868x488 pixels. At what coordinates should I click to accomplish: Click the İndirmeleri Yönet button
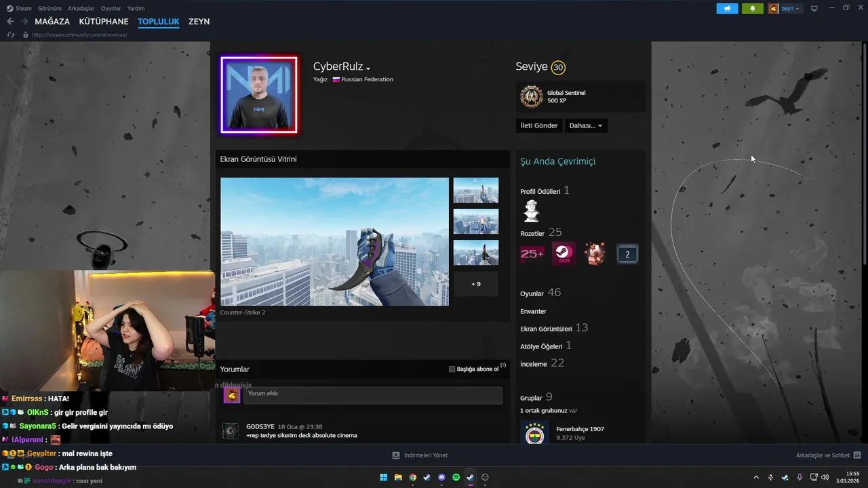[420, 455]
